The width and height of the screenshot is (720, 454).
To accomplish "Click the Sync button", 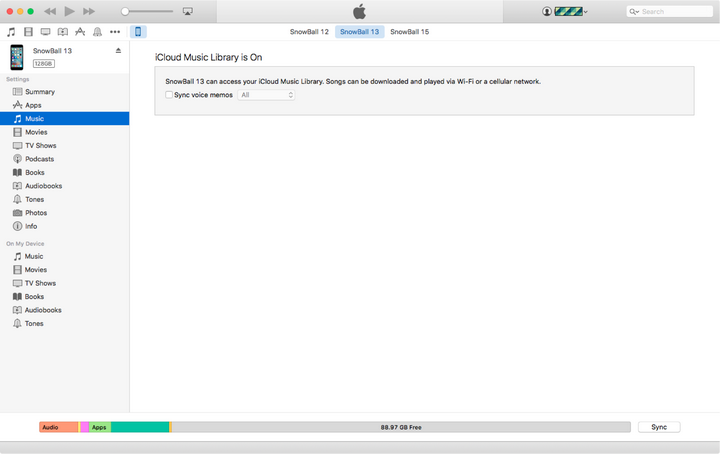I will (659, 427).
